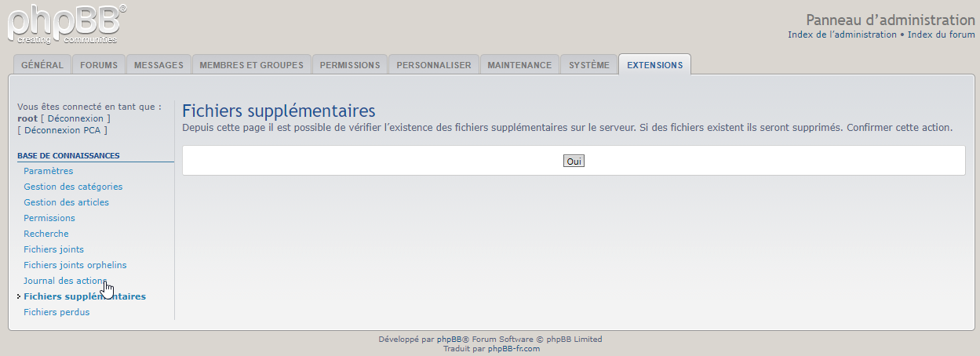Select Gestion des articles in sidebar

67,202
